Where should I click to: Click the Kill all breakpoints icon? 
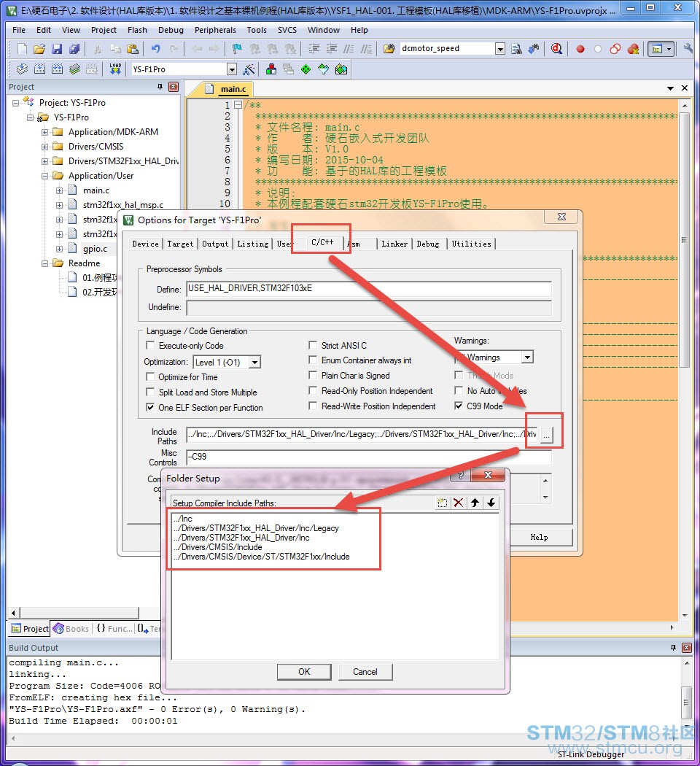(x=633, y=49)
